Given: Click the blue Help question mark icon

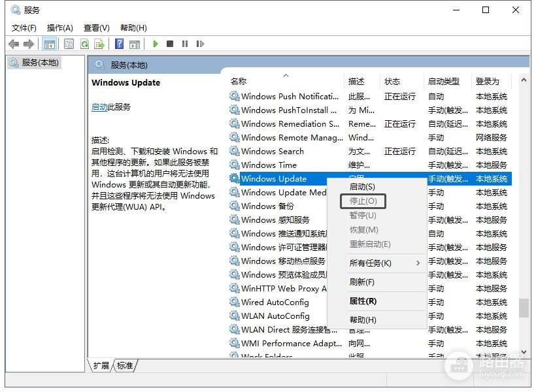Looking at the screenshot, I should coord(119,44).
